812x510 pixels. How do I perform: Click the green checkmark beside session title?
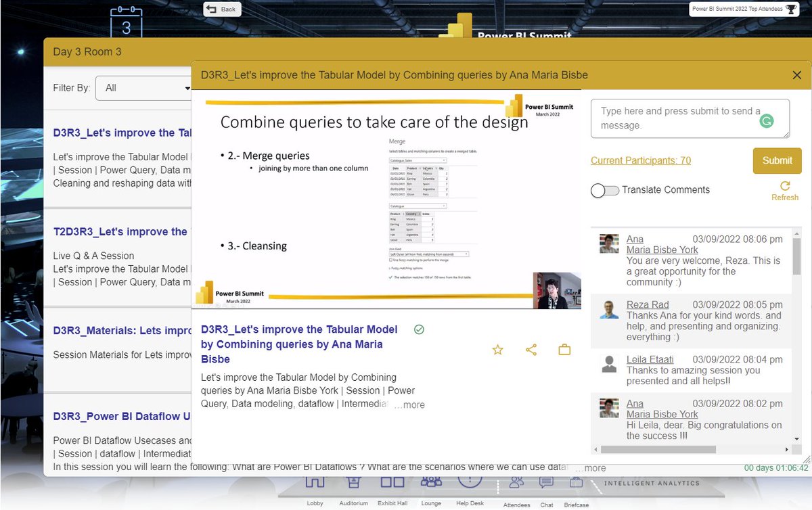pos(419,329)
